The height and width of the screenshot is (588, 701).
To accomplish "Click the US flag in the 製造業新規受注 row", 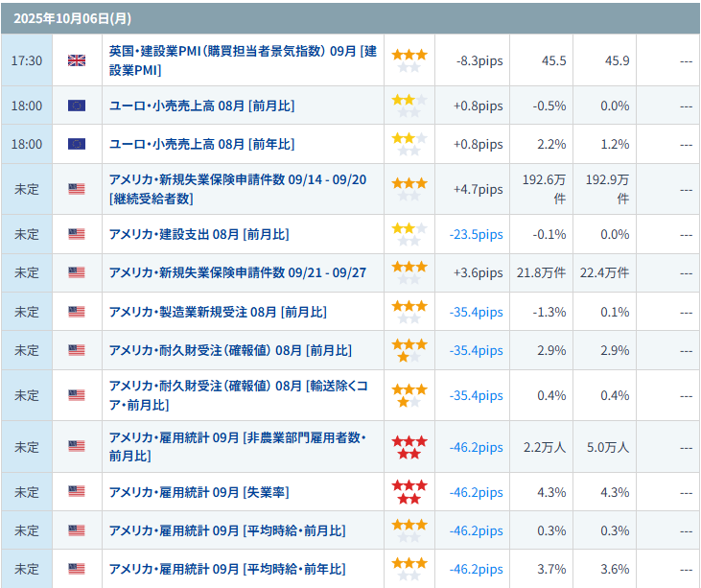I will [x=77, y=312].
